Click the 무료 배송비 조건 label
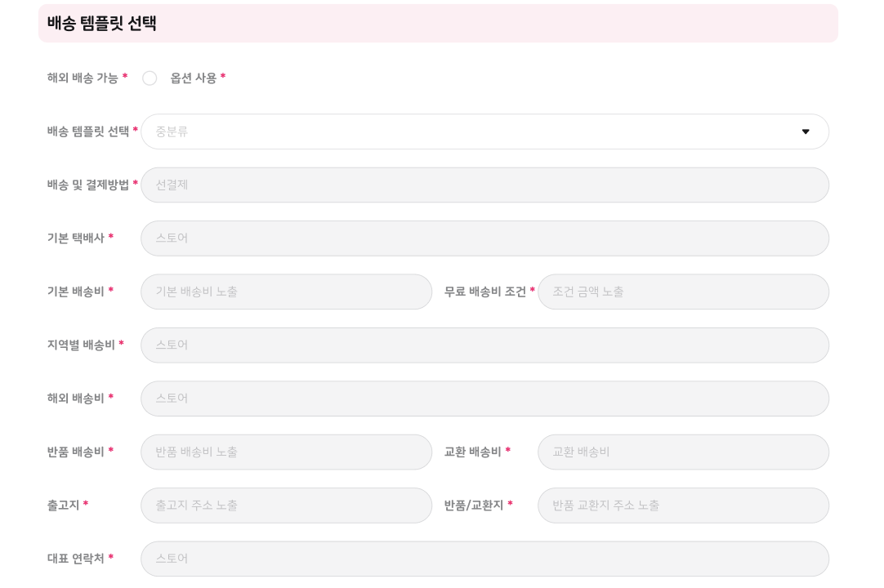This screenshot has width=884, height=588. tap(484, 292)
